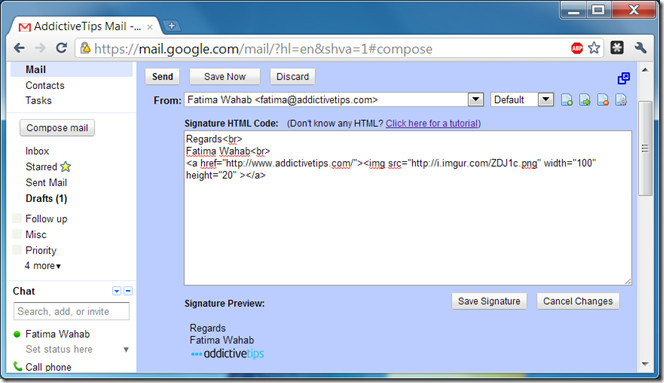Click the AdBlock Plus extension icon
Image resolution: width=664 pixels, height=383 pixels.
point(577,48)
